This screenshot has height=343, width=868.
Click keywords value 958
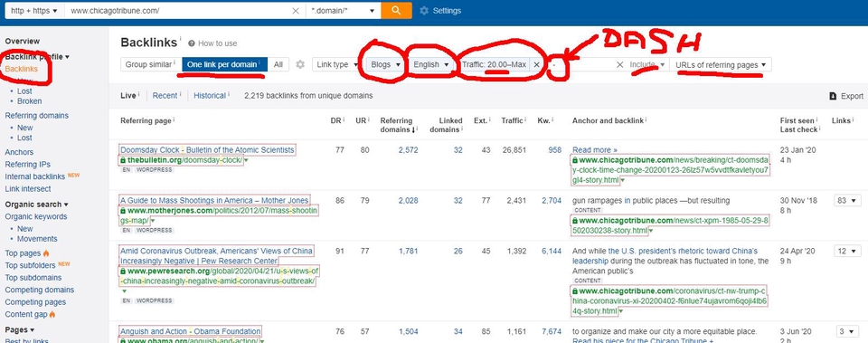(554, 149)
